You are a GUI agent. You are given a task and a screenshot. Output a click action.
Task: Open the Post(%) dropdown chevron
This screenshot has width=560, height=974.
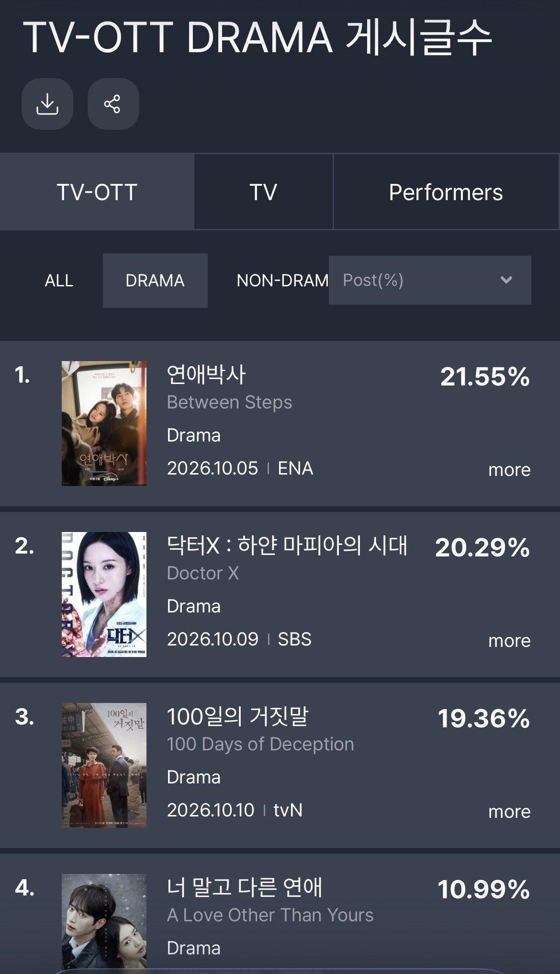point(506,280)
